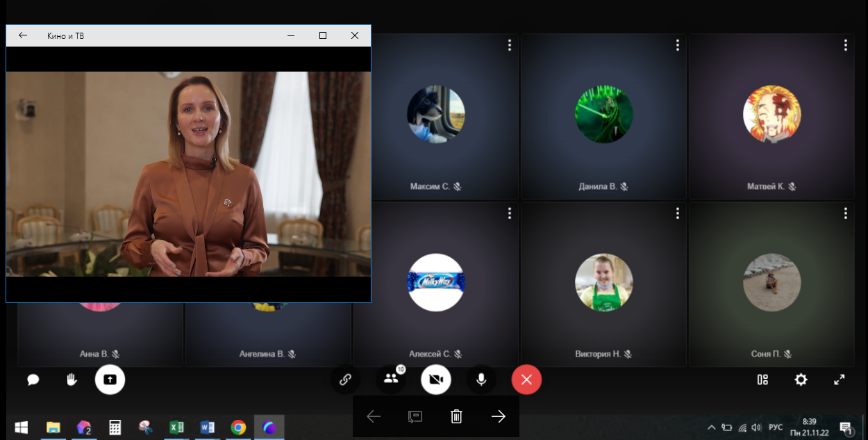Click the name label Матвей К.
The image size is (868, 440).
[x=766, y=186]
